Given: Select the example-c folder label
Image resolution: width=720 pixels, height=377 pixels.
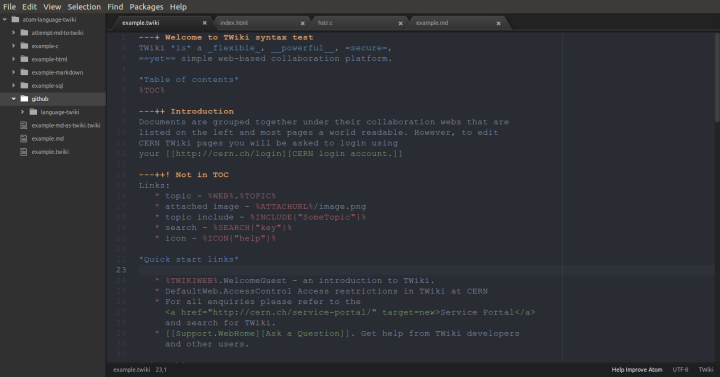Looking at the screenshot, I should [x=45, y=46].
